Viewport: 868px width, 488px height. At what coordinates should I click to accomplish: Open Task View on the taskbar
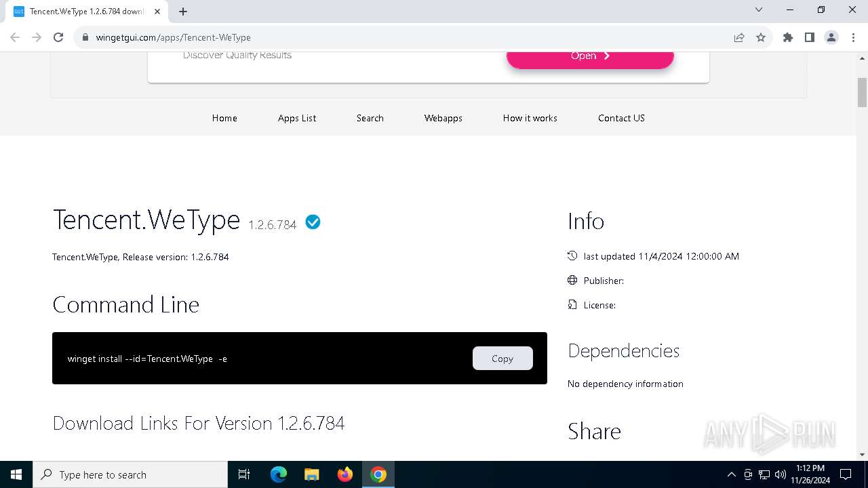(x=244, y=474)
